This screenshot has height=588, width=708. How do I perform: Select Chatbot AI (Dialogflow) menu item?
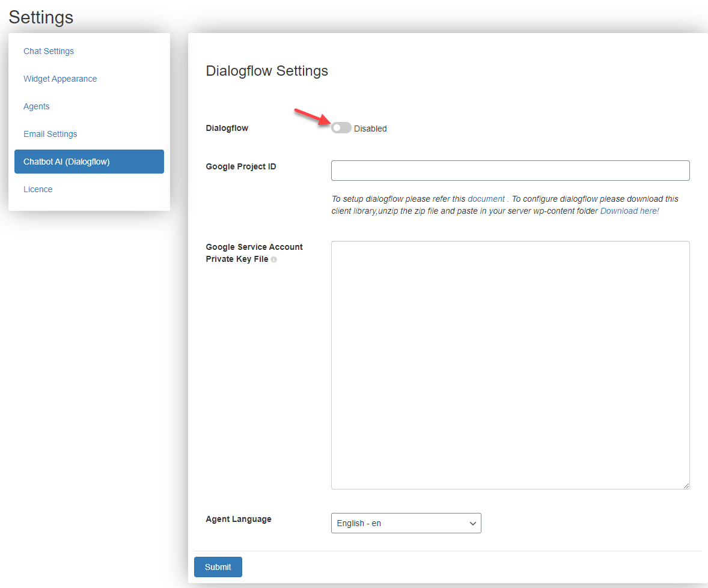89,162
